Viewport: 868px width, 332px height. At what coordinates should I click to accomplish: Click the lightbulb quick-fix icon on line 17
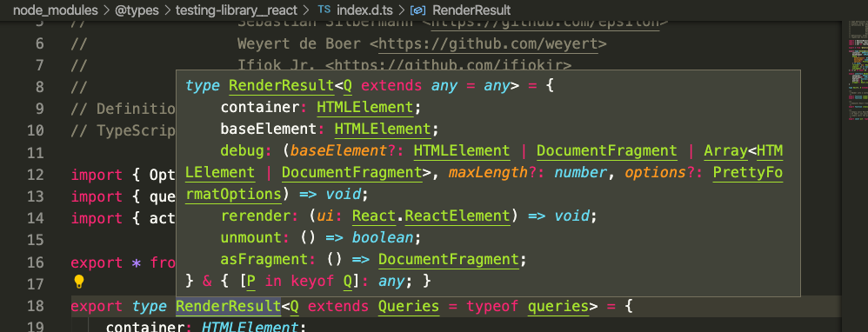click(79, 282)
